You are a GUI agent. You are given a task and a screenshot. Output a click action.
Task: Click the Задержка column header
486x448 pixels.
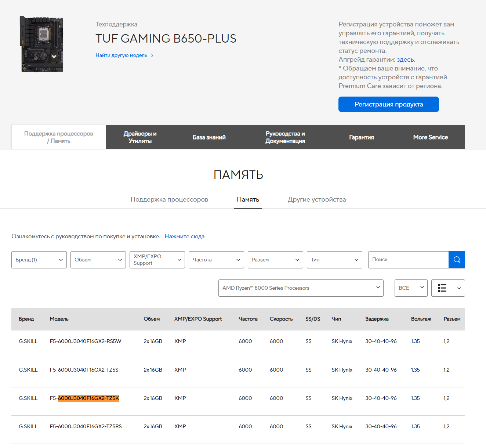click(377, 319)
